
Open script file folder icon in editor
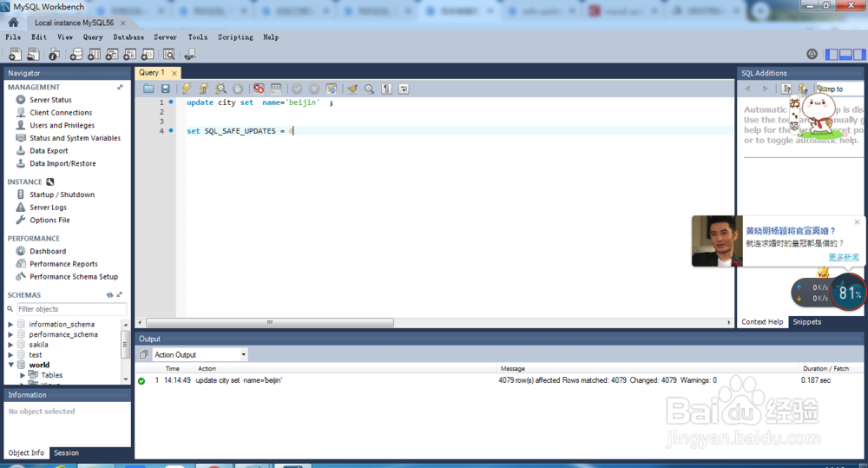(148, 89)
